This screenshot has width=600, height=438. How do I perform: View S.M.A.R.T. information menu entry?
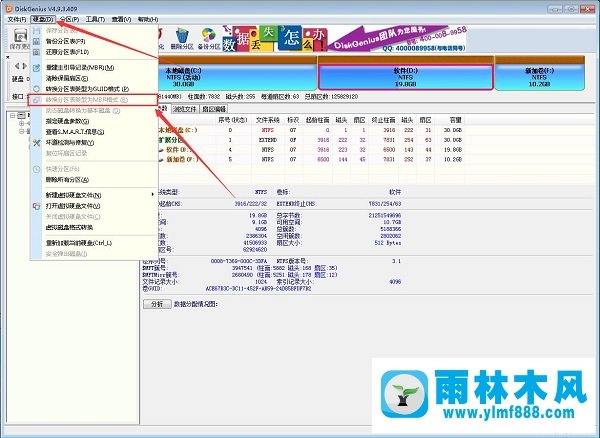point(94,132)
